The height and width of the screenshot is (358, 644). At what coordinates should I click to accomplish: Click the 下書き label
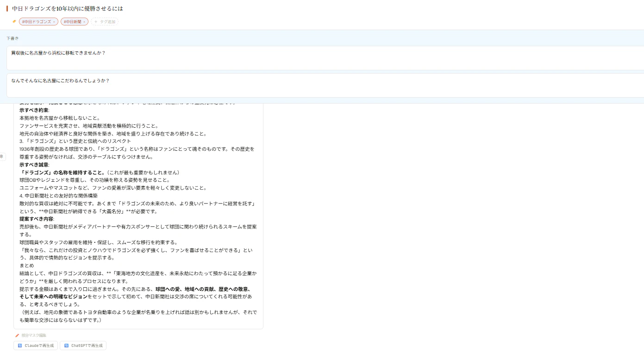pos(13,38)
